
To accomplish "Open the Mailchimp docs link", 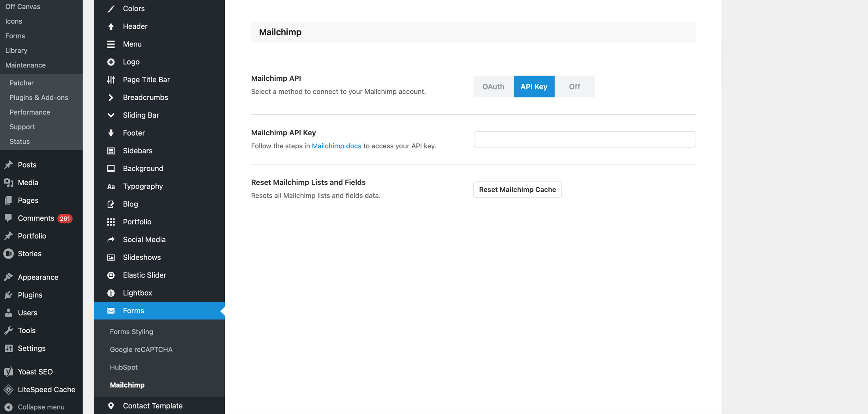I will click(336, 145).
